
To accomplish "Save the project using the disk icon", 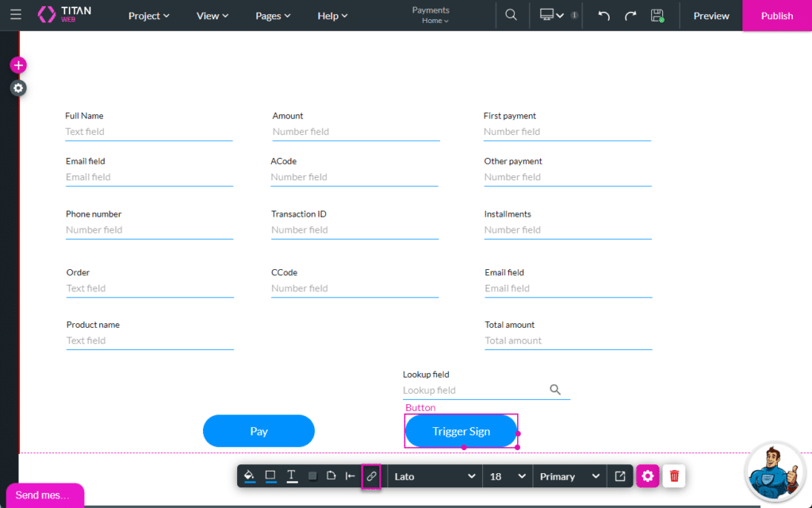I will tap(657, 16).
